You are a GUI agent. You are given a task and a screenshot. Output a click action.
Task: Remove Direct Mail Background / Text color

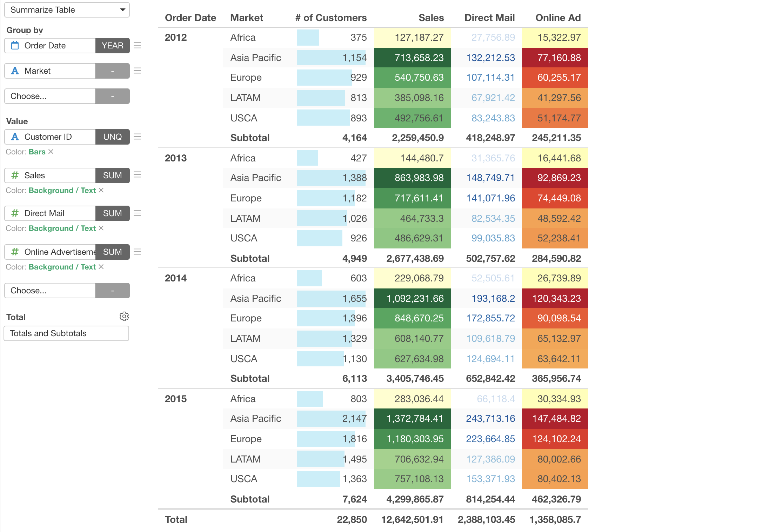pos(101,228)
